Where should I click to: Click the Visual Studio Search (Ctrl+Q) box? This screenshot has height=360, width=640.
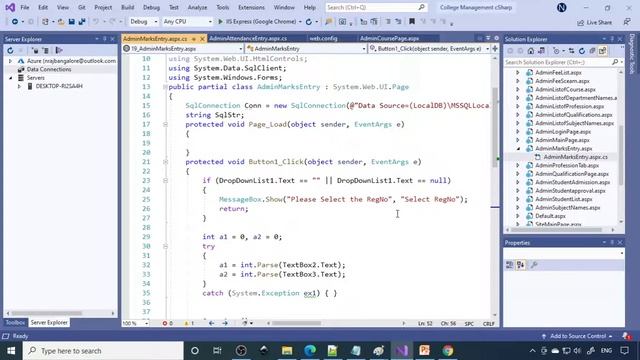tap(376, 7)
